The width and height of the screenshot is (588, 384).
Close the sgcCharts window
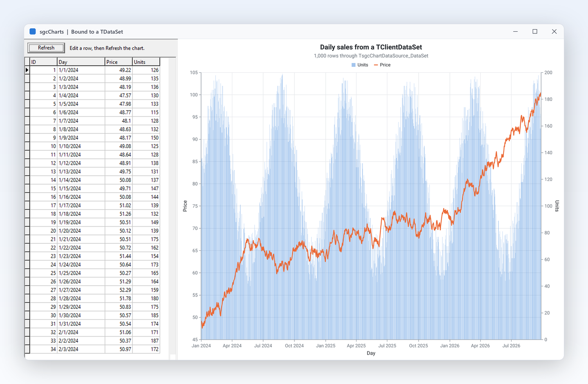[x=554, y=31]
